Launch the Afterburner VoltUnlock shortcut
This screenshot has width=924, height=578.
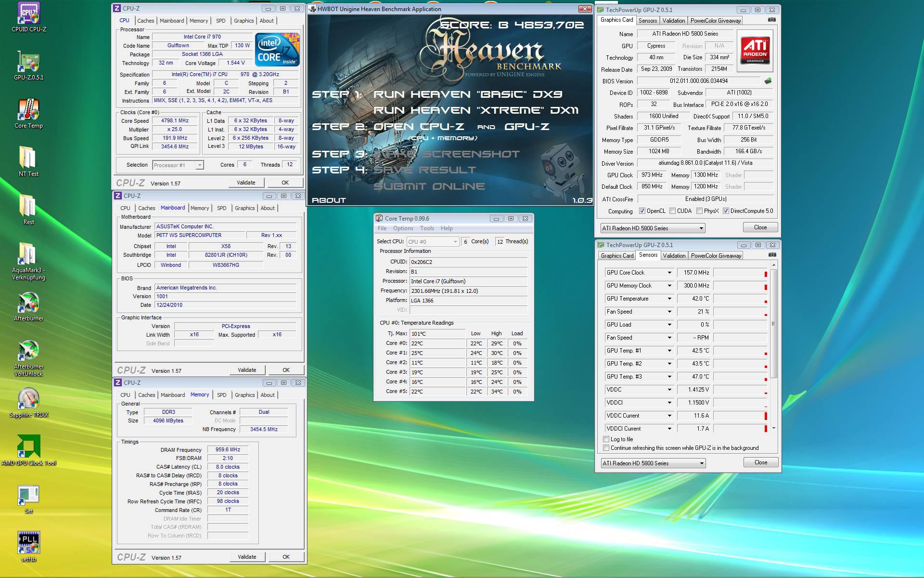coord(28,351)
